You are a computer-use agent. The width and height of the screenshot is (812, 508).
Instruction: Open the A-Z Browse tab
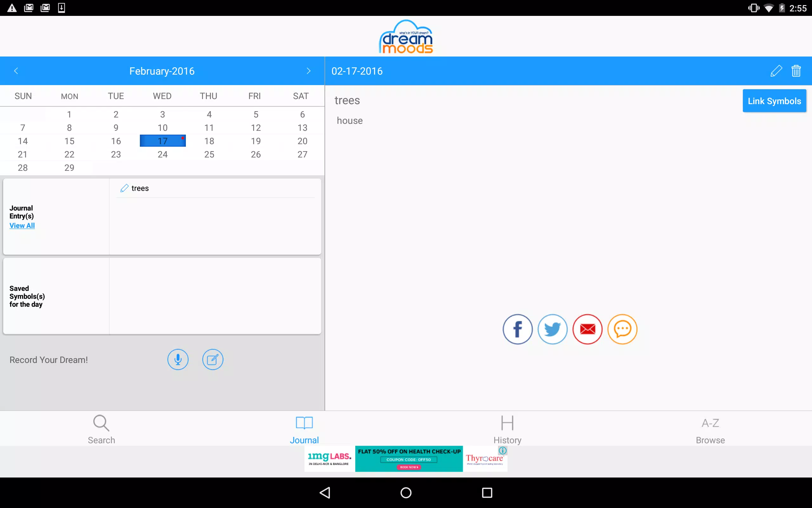point(710,429)
